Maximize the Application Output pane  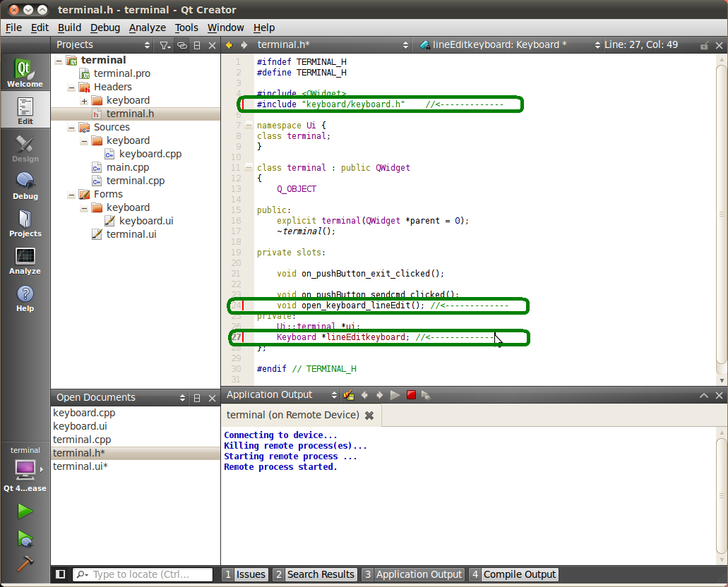click(704, 395)
